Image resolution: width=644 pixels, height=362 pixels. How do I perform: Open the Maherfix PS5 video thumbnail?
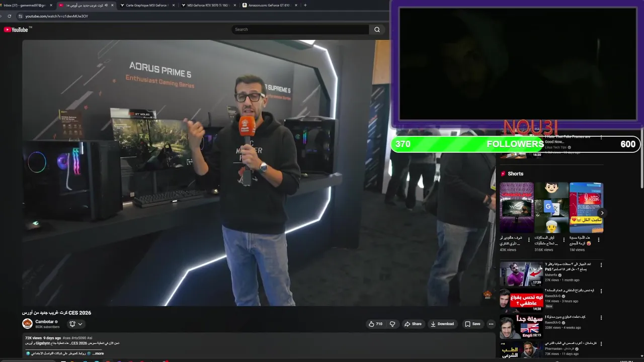[x=521, y=274]
